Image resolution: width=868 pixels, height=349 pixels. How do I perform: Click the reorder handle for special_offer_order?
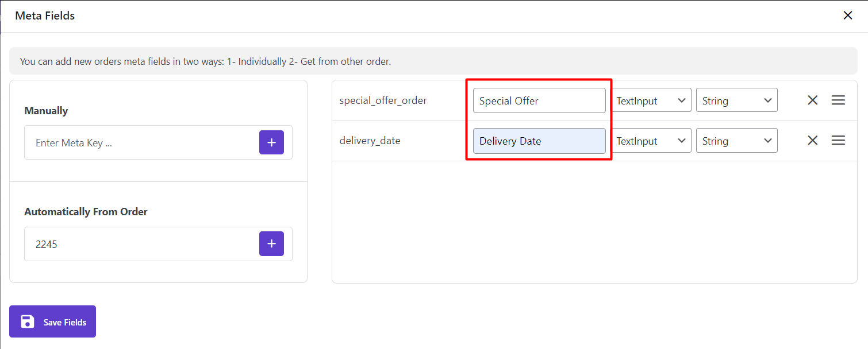tap(838, 100)
